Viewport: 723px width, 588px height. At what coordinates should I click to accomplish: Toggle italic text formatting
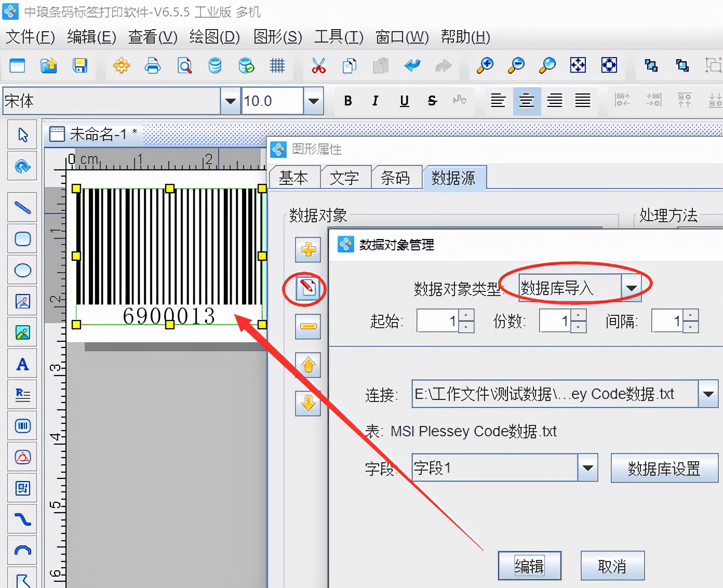click(375, 101)
